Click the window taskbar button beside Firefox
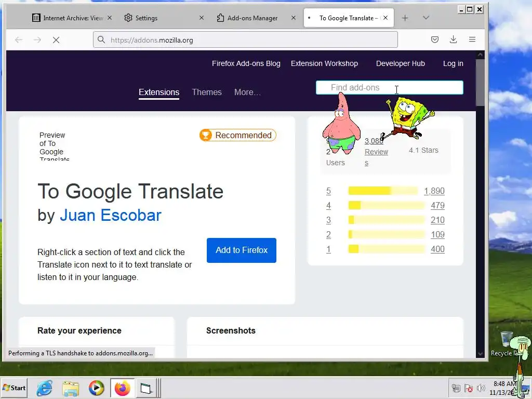 146,388
